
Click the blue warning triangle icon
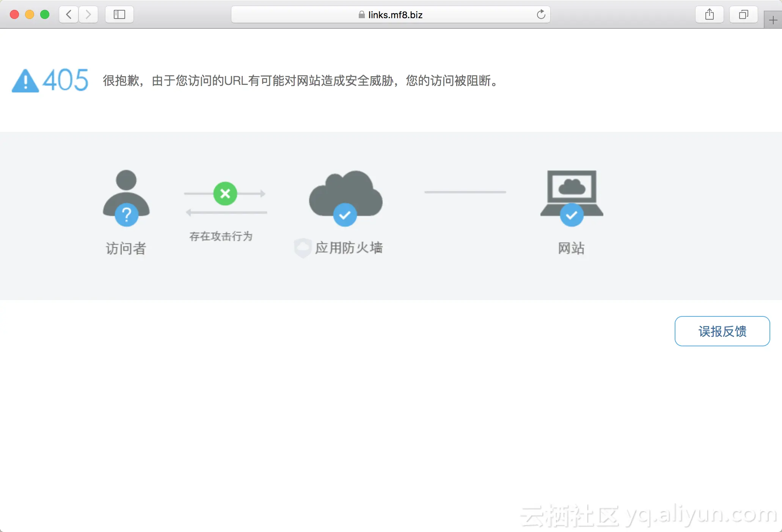pos(25,81)
